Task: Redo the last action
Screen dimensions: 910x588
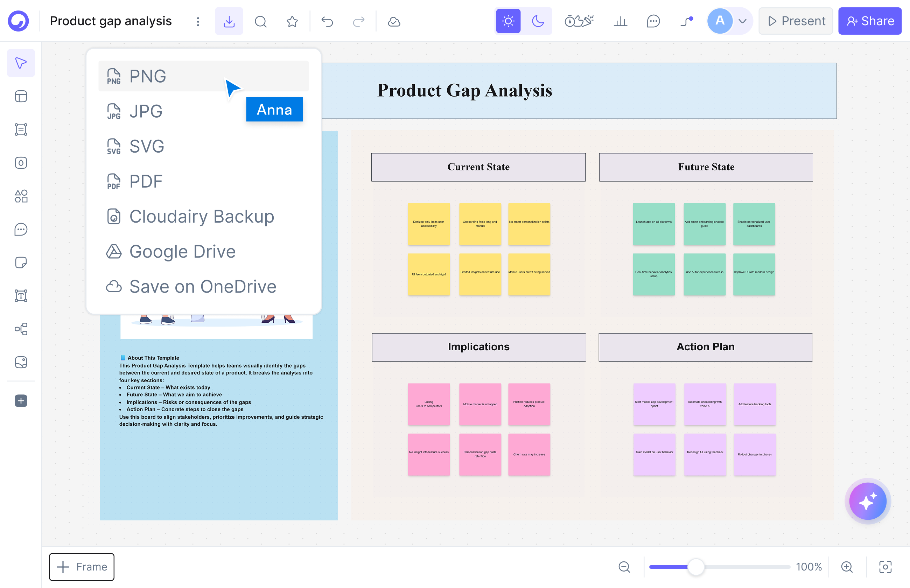Action: (x=358, y=21)
